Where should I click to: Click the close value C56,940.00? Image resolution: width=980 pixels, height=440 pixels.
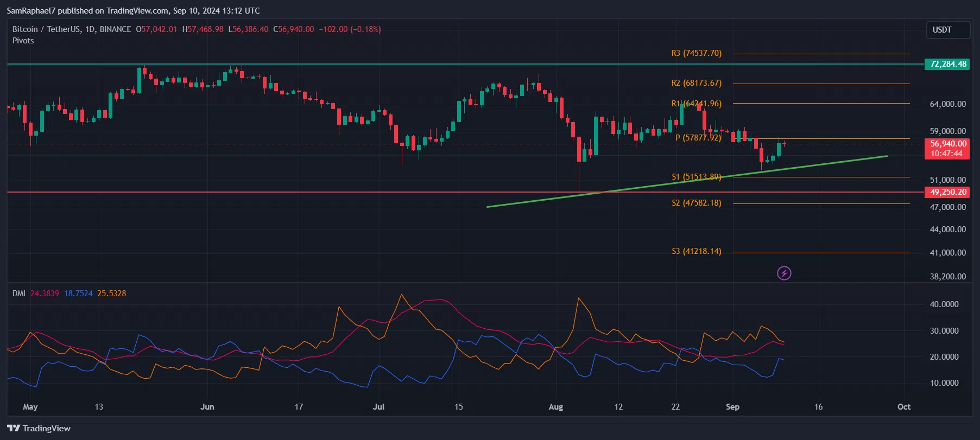(294, 29)
